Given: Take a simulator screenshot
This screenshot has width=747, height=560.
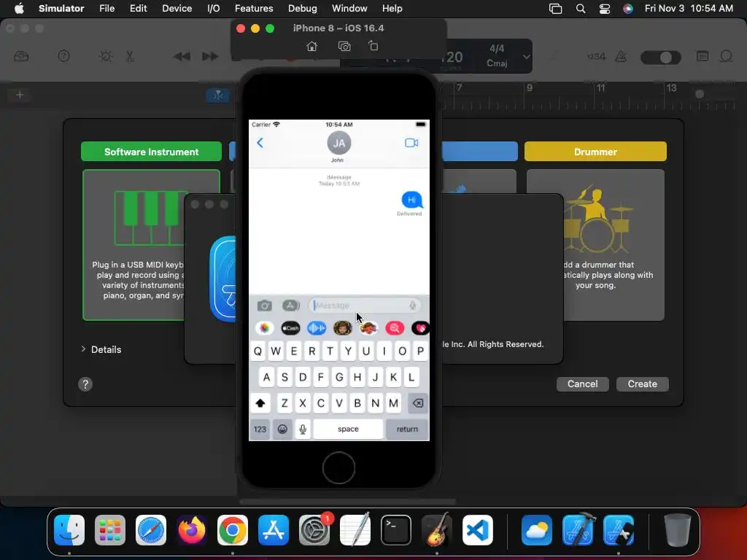Looking at the screenshot, I should coord(344,46).
